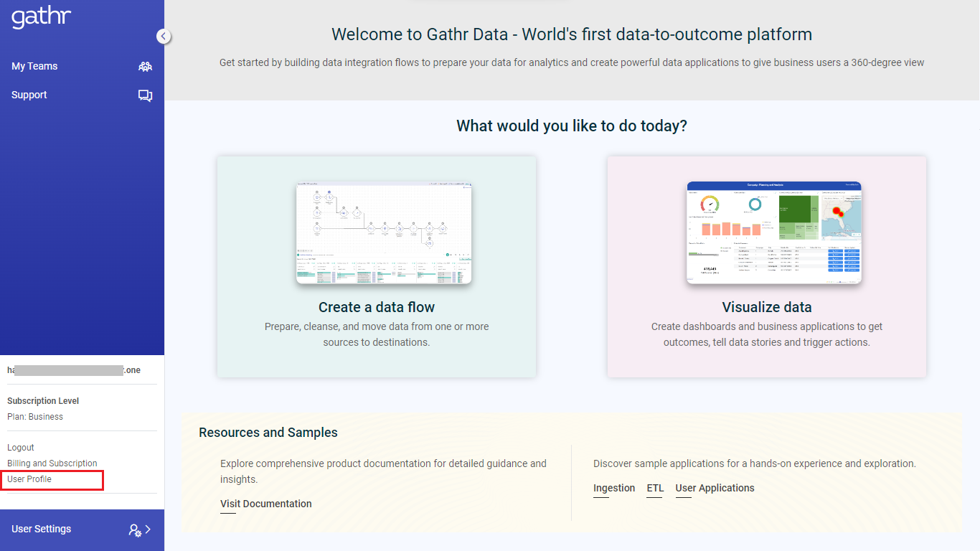The image size is (980, 551).
Task: Click the Logout link
Action: pyautogui.click(x=21, y=448)
